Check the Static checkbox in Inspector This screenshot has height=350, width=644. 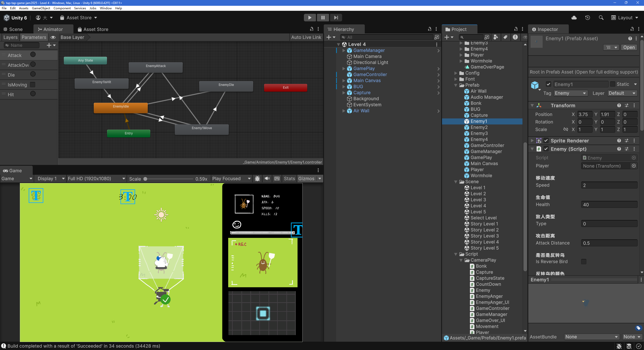pos(613,84)
